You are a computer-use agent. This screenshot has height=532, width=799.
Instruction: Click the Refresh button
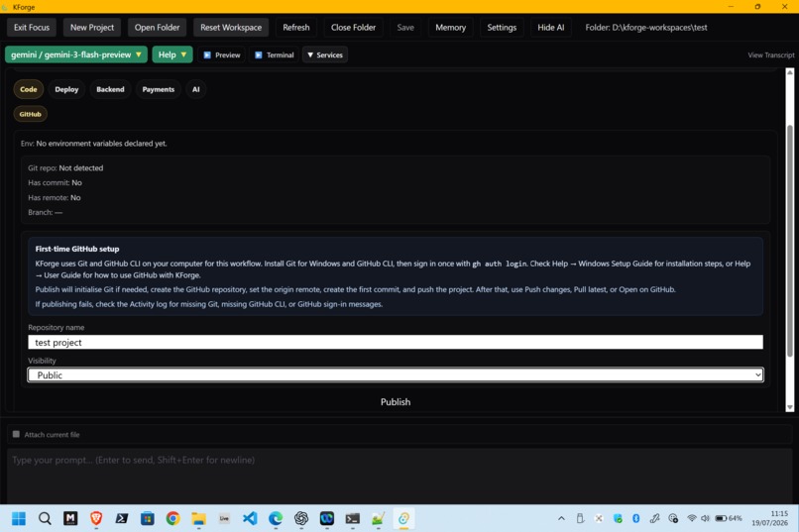click(x=296, y=28)
